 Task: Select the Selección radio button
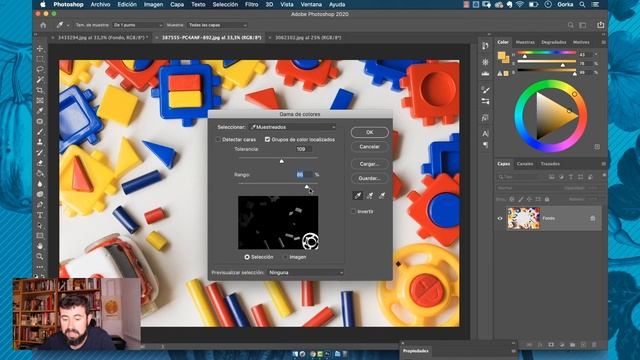[x=247, y=257]
